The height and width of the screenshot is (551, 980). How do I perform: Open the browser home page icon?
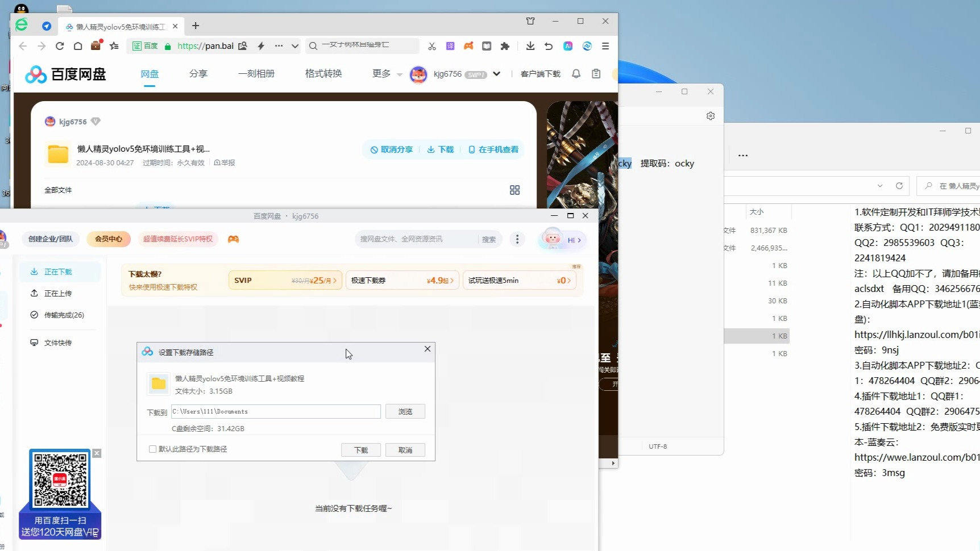78,46
